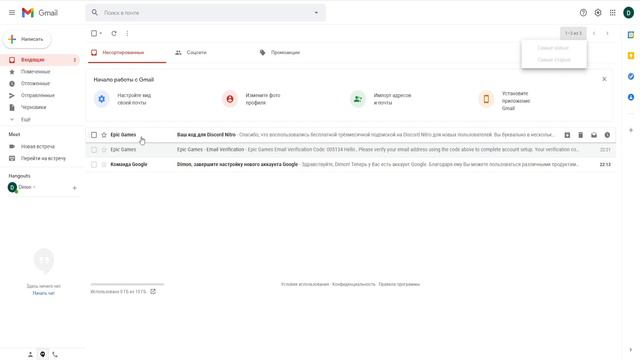Star the Команда Google message
The height and width of the screenshot is (360, 640).
tap(104, 164)
